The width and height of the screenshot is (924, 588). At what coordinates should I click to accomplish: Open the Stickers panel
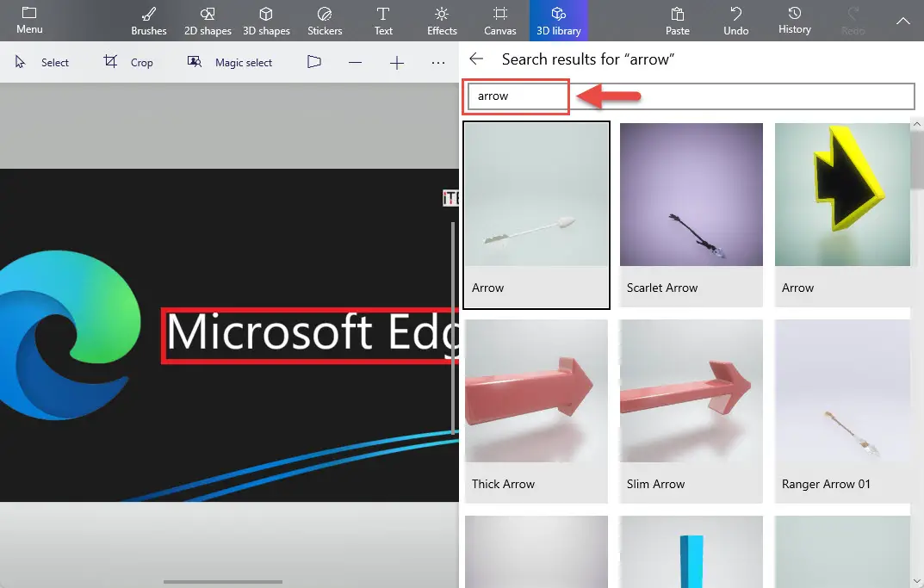click(x=325, y=21)
